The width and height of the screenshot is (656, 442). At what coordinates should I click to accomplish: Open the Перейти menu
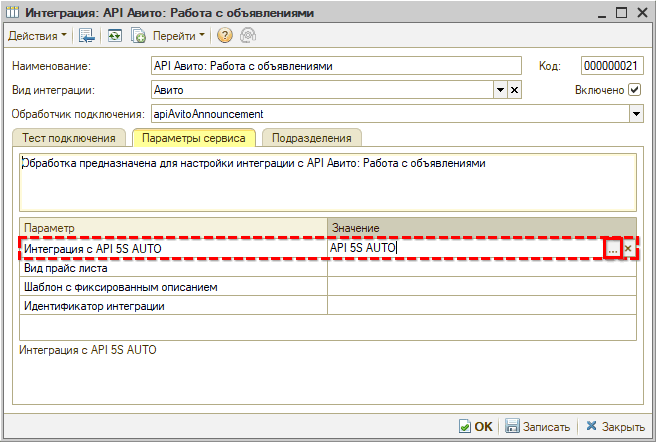coord(180,35)
